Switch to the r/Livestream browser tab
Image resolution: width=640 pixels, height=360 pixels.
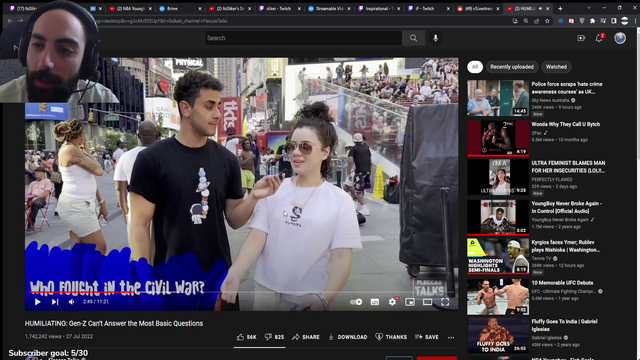479,8
